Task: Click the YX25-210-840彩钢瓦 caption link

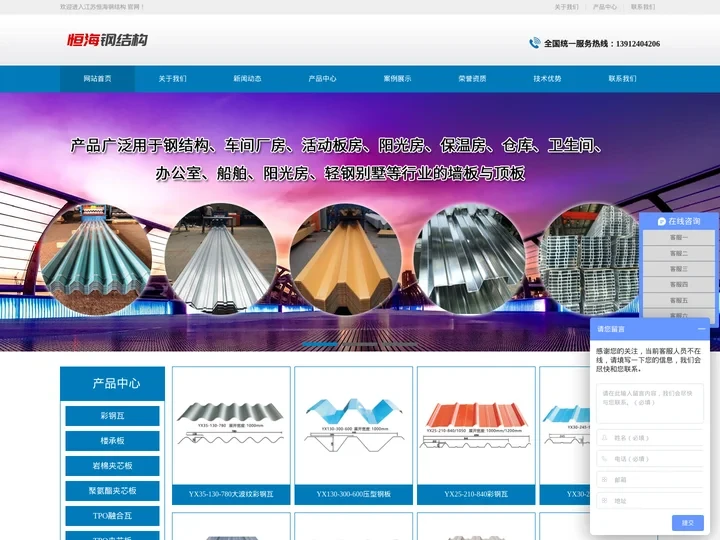Action: tap(476, 494)
